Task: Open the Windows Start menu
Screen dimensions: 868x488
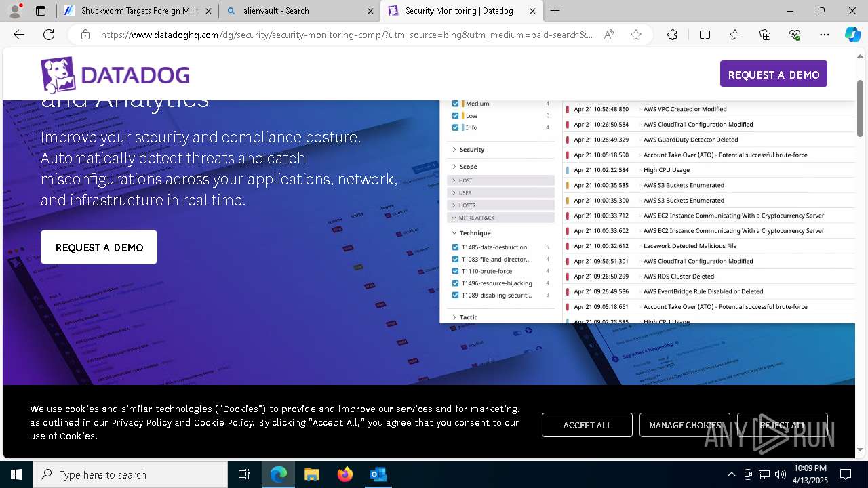Action: [x=16, y=474]
